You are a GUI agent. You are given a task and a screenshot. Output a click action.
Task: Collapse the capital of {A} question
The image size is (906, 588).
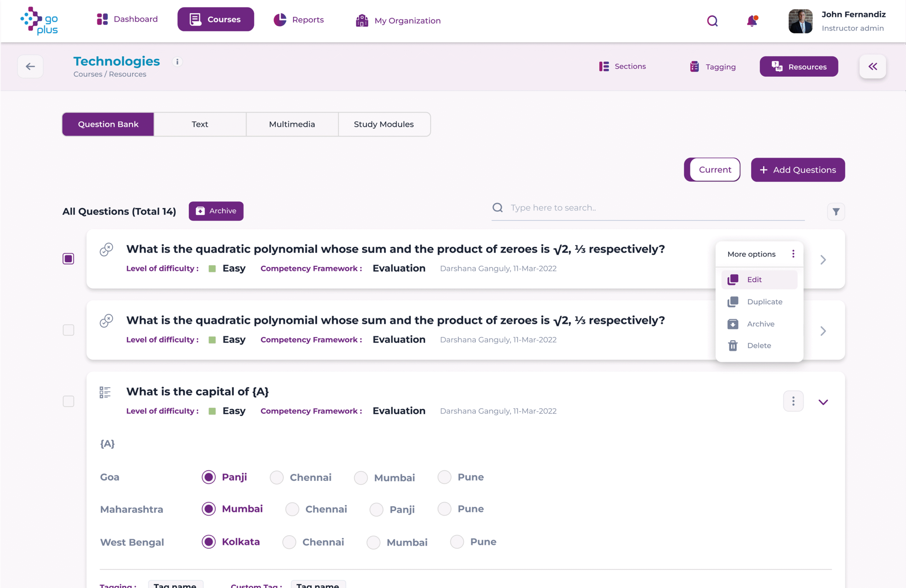point(823,402)
